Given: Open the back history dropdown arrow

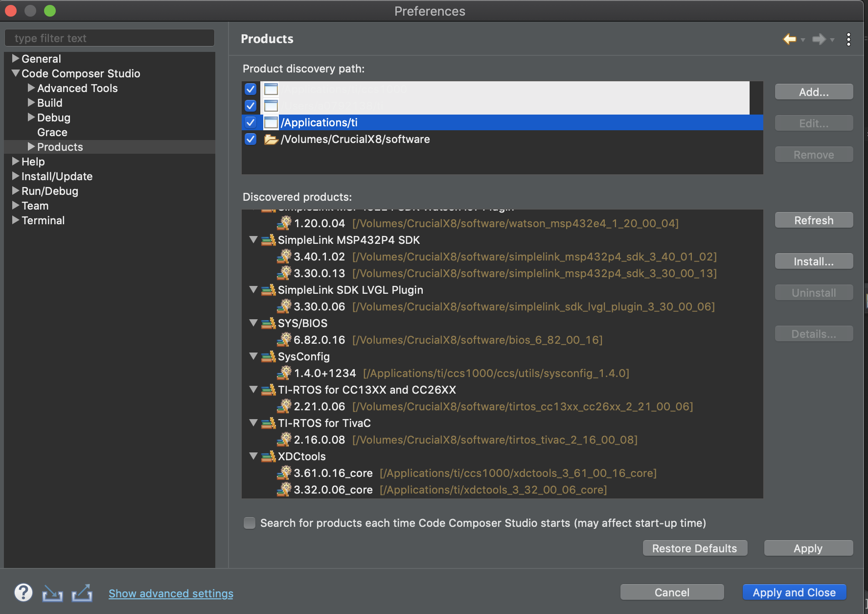Looking at the screenshot, I should point(802,40).
